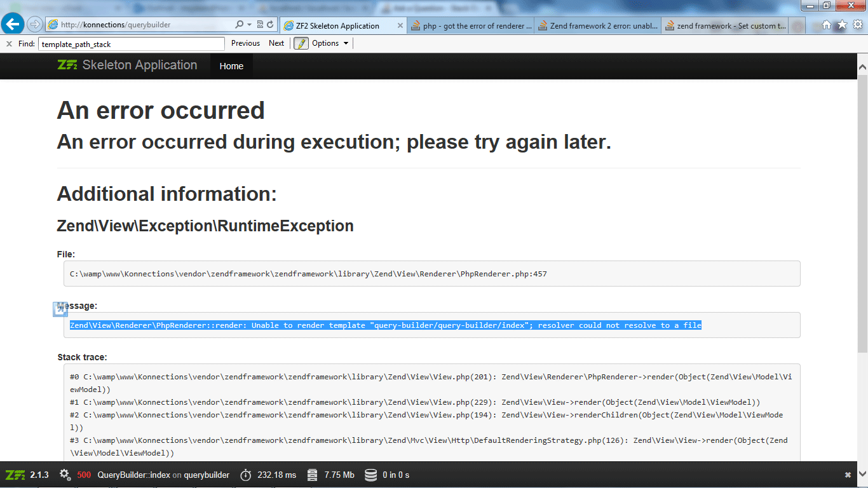
Task: Close the developer toolbar with its X
Action: (x=848, y=475)
